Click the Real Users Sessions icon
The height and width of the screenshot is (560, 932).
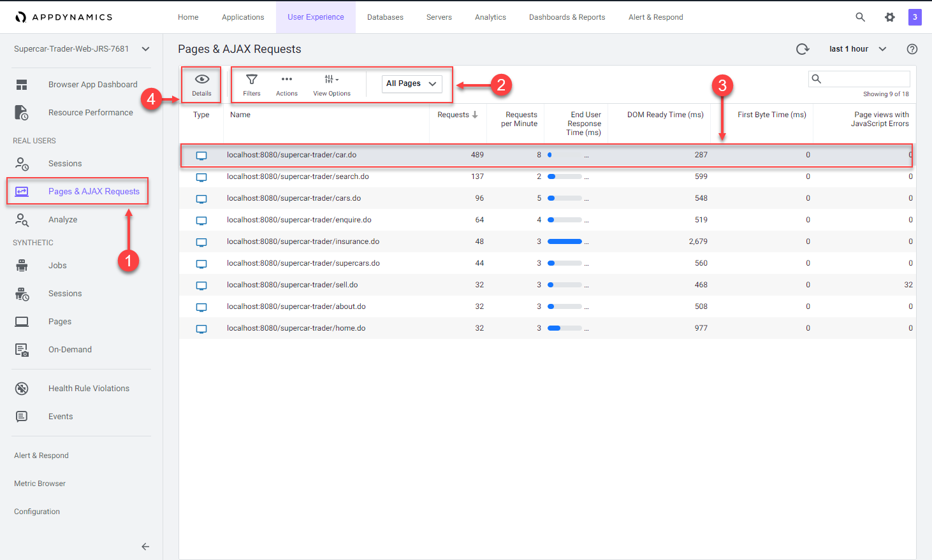tap(22, 164)
